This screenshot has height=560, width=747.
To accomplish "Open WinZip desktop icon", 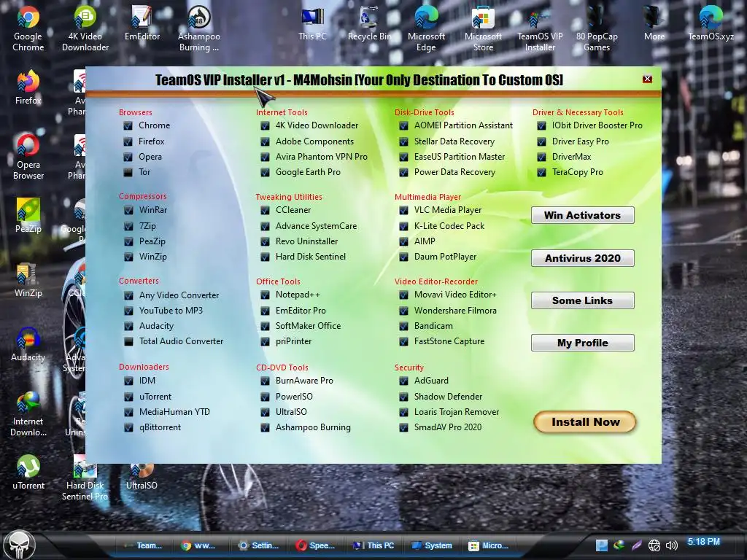I will (28, 280).
